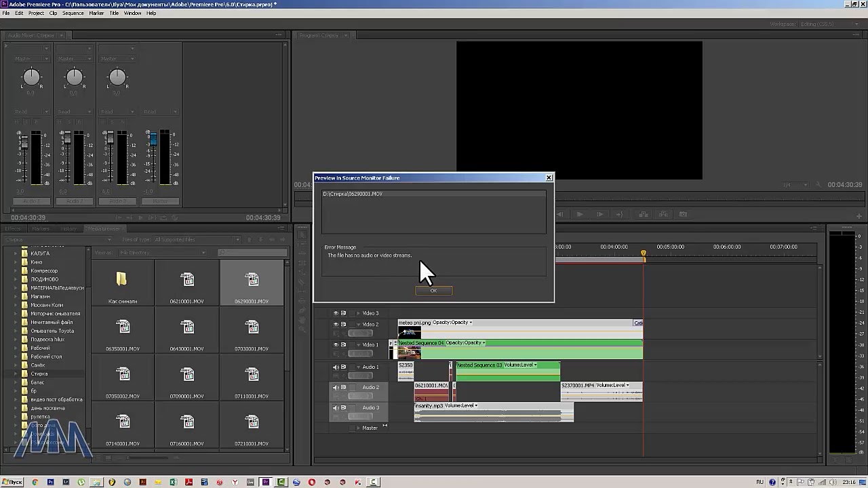Open Chrome from the taskbar

pyautogui.click(x=35, y=482)
